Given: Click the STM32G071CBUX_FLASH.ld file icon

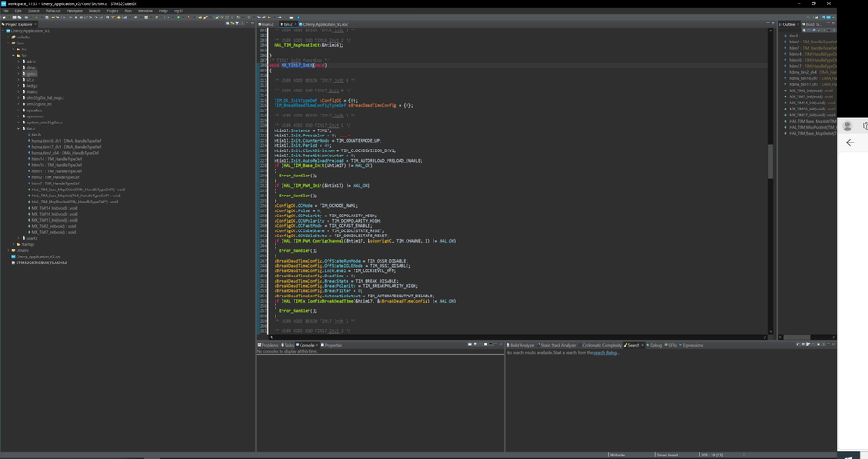Looking at the screenshot, I should [14, 263].
